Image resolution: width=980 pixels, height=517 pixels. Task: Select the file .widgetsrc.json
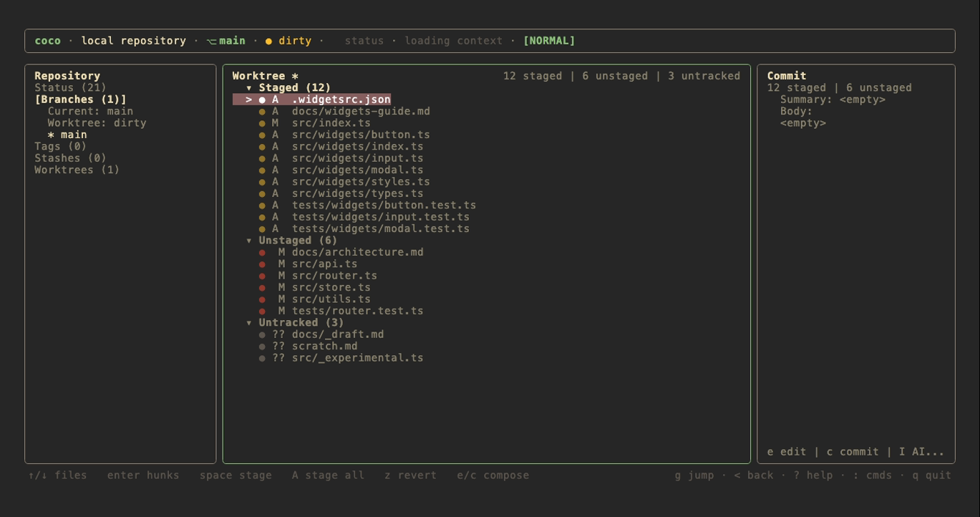pos(341,100)
